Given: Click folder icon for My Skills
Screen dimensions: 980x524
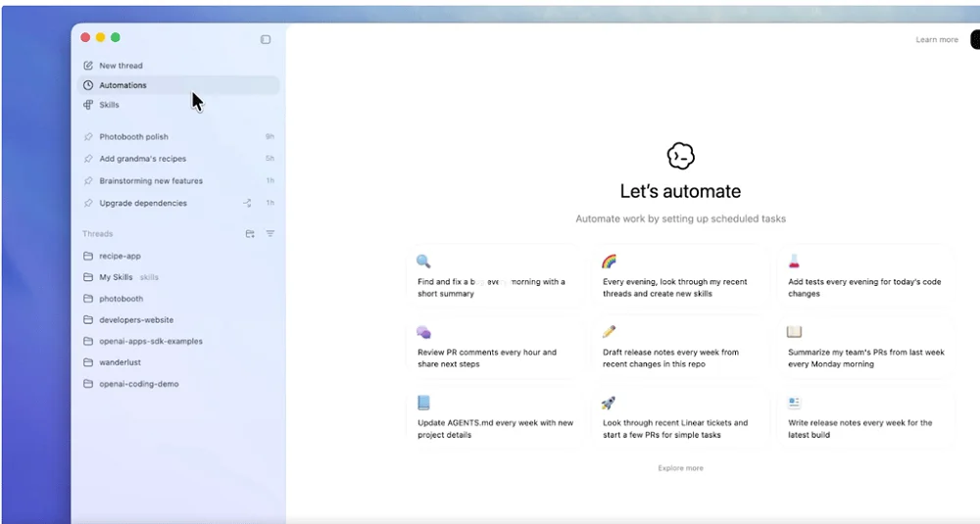Looking at the screenshot, I should pyautogui.click(x=88, y=277).
